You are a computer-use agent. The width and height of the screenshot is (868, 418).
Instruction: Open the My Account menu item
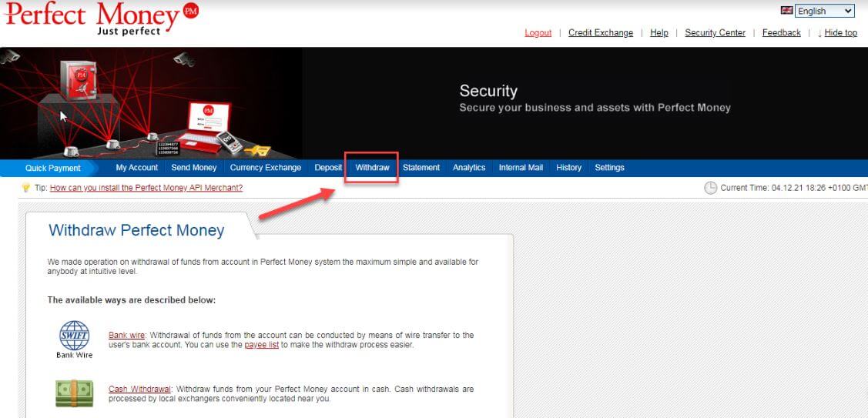(137, 168)
